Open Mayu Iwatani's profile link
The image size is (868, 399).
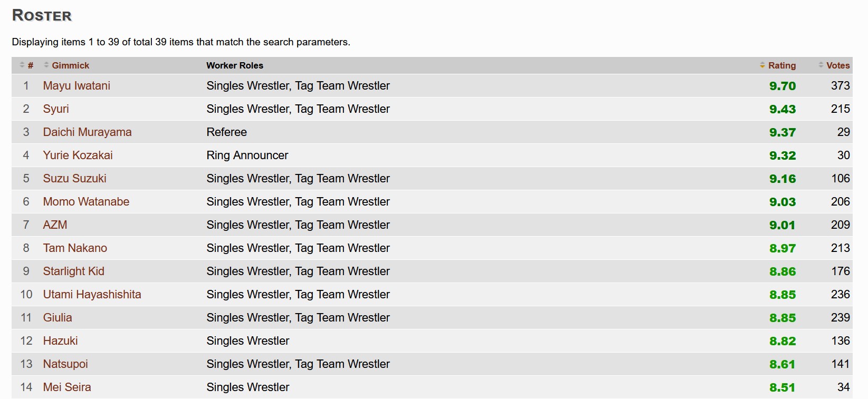tap(77, 85)
